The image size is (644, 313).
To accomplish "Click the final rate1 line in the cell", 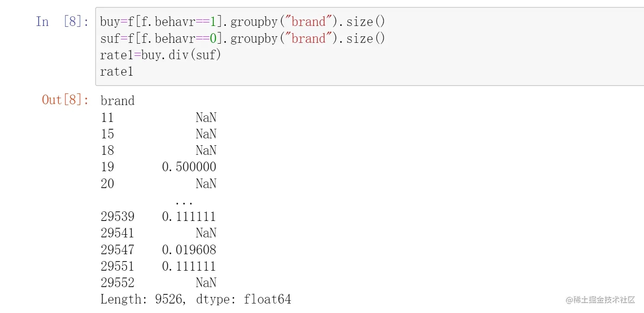I will pos(117,71).
